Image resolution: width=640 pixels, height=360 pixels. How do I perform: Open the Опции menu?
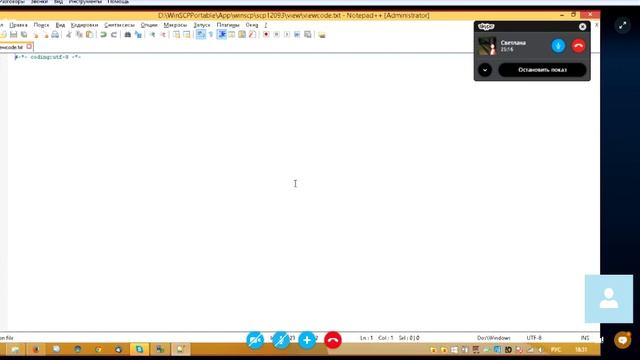click(149, 25)
